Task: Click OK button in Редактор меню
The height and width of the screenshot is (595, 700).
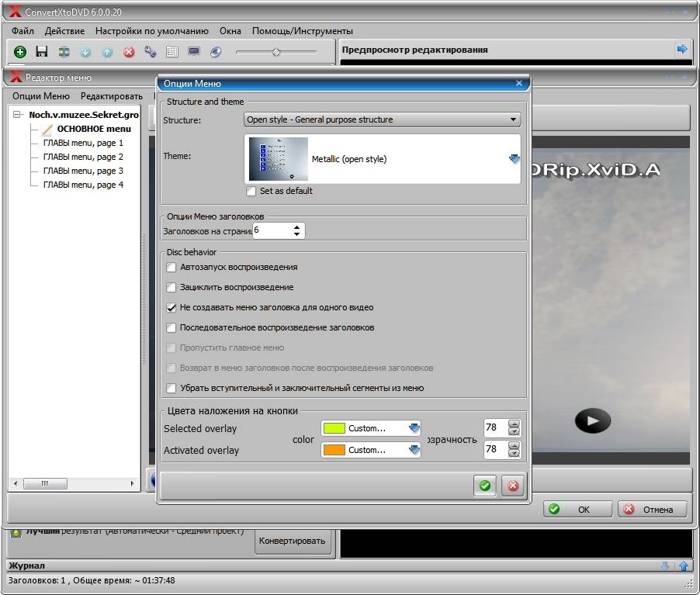Action: coord(577,510)
